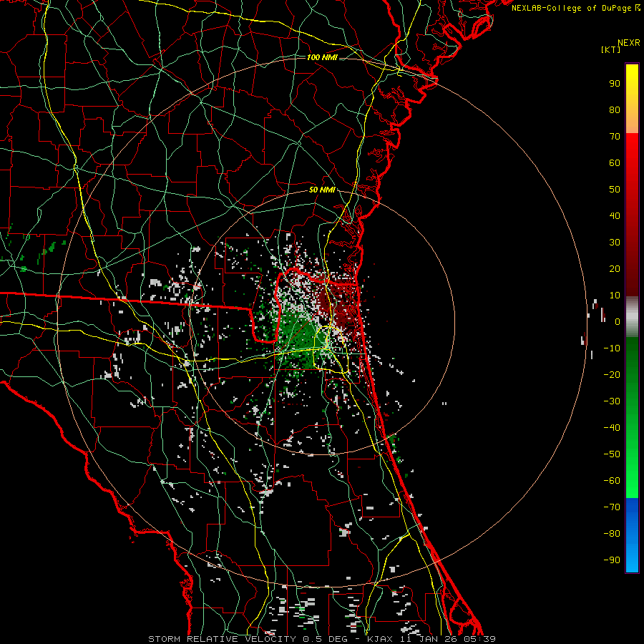Click the 100 NMI range ring label
The height and width of the screenshot is (644, 644).
(x=322, y=57)
